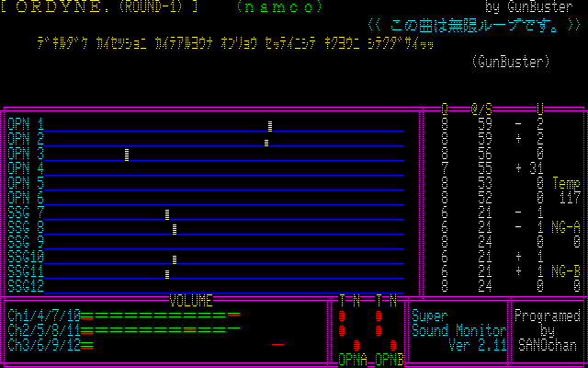Click the OPN 5 channel label
This screenshot has width=588, height=368.
26,183
